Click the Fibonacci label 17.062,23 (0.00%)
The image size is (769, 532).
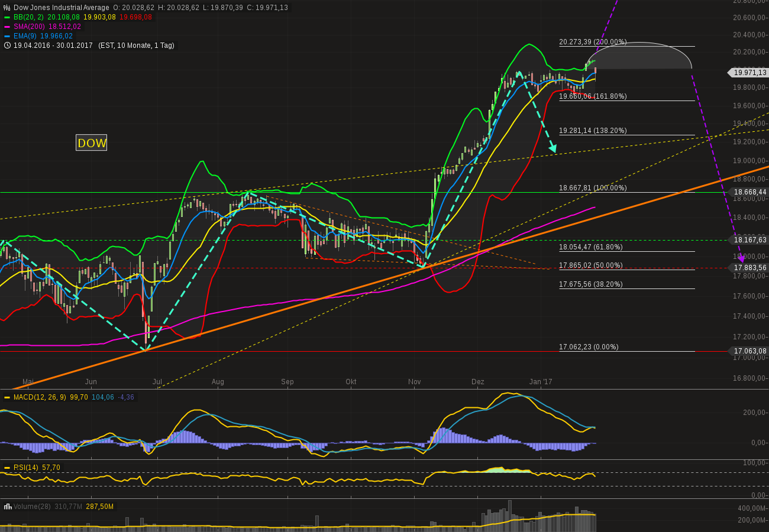point(589,347)
